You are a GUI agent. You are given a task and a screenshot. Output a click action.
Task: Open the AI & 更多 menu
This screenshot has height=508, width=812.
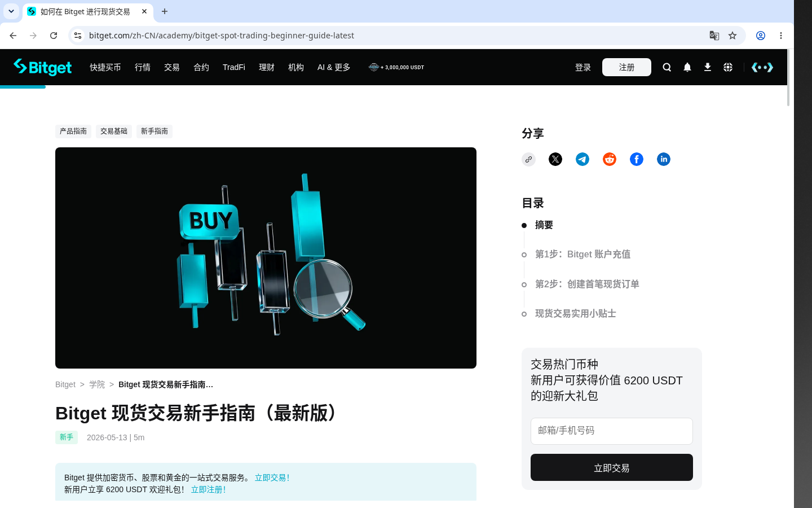point(334,67)
